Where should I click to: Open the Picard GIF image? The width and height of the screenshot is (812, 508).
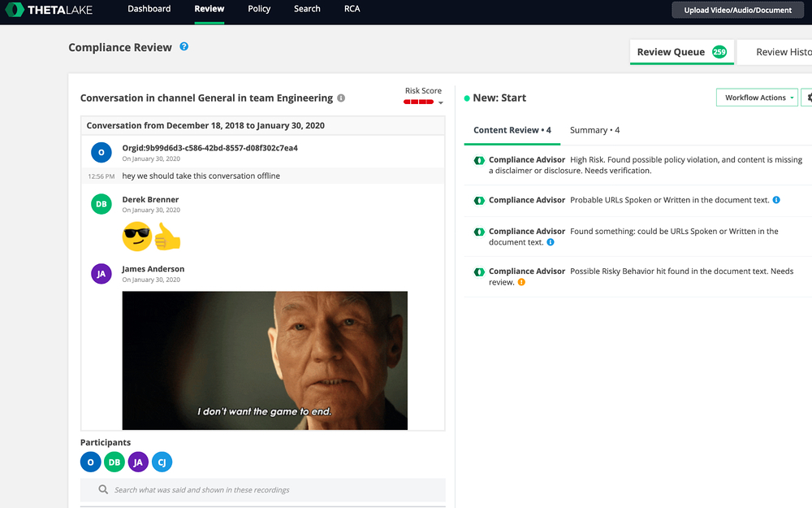[265, 360]
